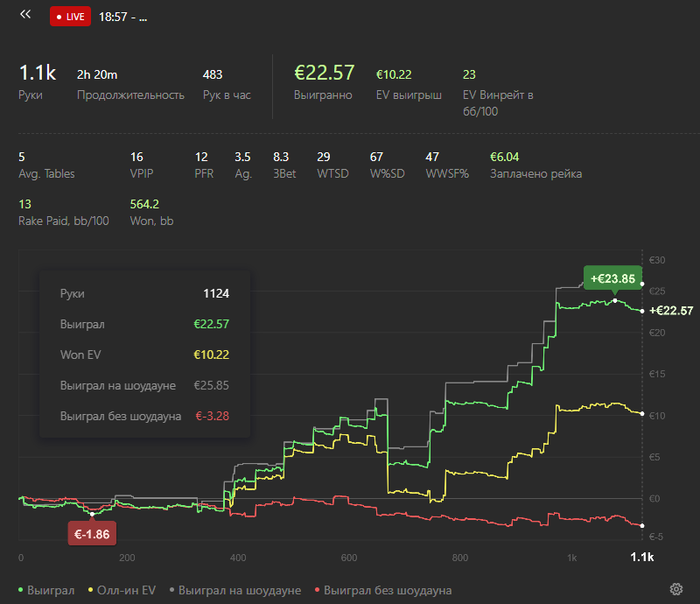The height and width of the screenshot is (604, 700).
Task: Select the PFR 12 statistic
Action: point(204,165)
